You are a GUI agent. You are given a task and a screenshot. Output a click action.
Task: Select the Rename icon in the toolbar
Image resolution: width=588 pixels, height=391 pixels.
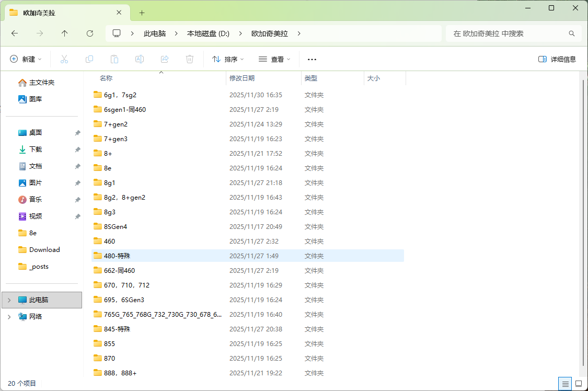click(x=140, y=59)
